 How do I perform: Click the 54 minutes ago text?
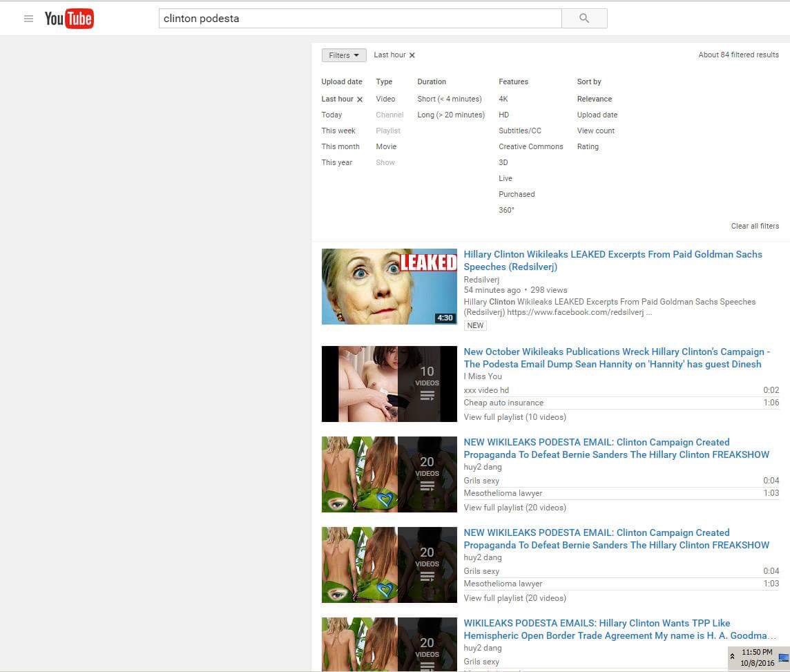[x=492, y=290]
